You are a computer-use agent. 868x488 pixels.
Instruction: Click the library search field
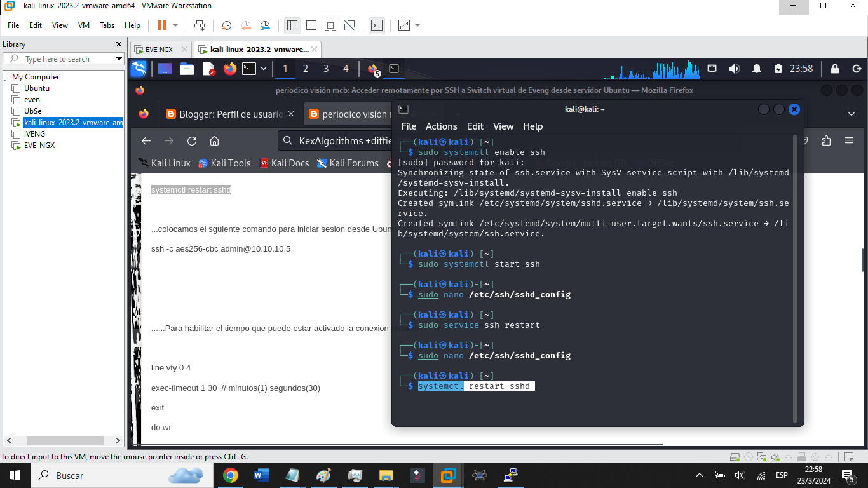pyautogui.click(x=64, y=59)
